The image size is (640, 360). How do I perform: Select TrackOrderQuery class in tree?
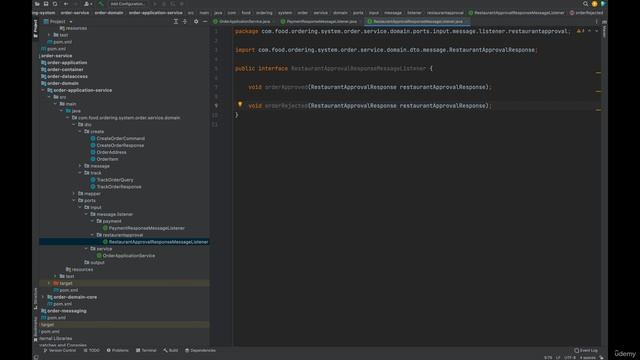(112, 180)
